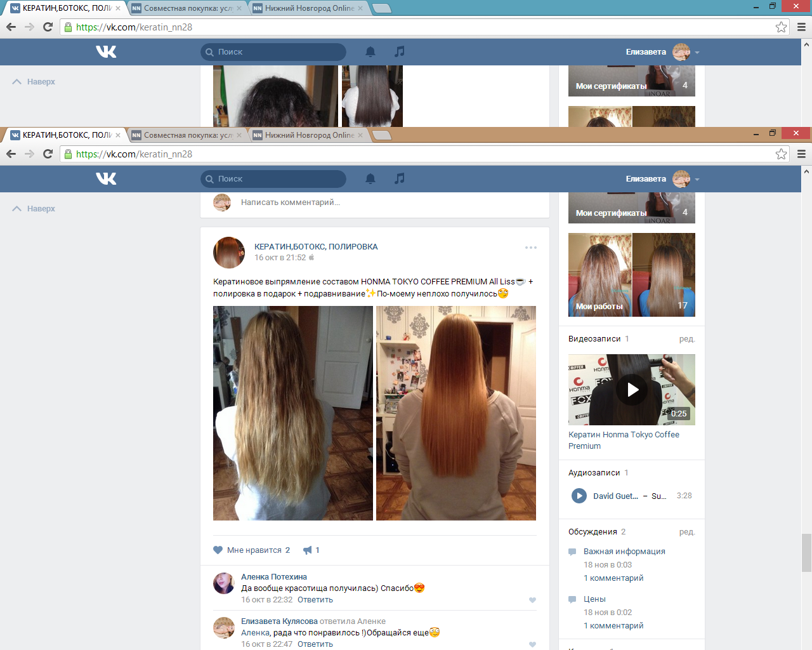Go forward in the back browser window
The image size is (812, 650).
tap(29, 27)
